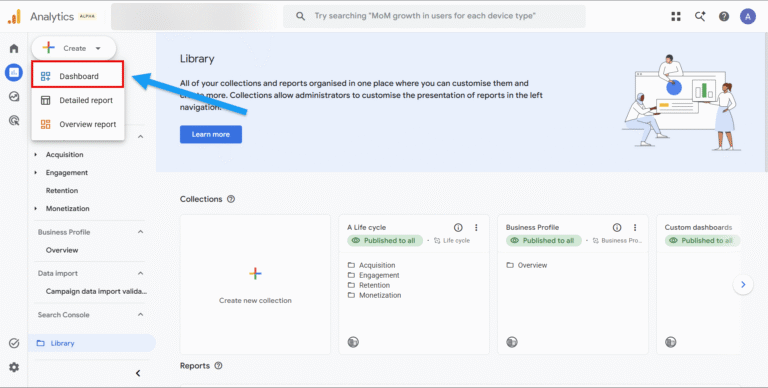Collapse the Data import sidebar group
Screen dimensions: 768x388
click(x=141, y=273)
